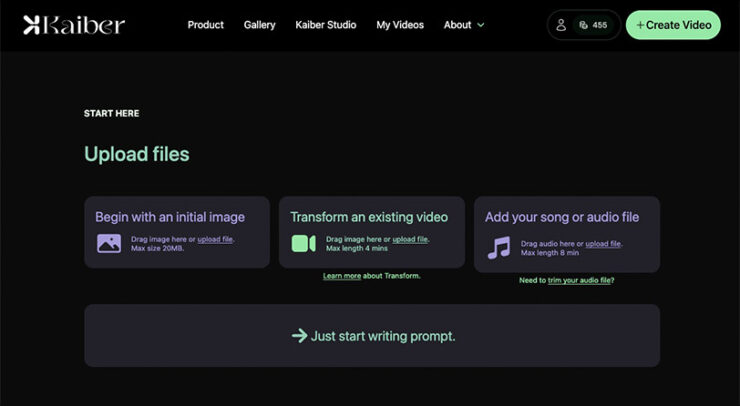The height and width of the screenshot is (406, 740).
Task: Follow the trim your audio file link
Action: 580,281
